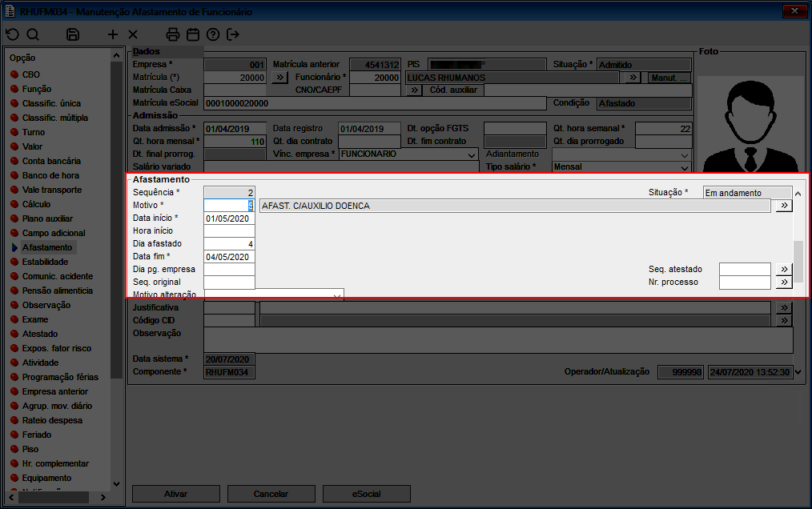The image size is (812, 509).
Task: Click the plus add-record toolbar icon
Action: click(x=113, y=34)
